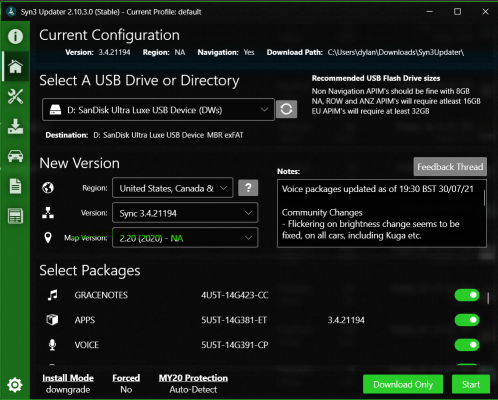Open Utilities wrench and screwdriver icon
The height and width of the screenshot is (400, 498).
pyautogui.click(x=15, y=96)
